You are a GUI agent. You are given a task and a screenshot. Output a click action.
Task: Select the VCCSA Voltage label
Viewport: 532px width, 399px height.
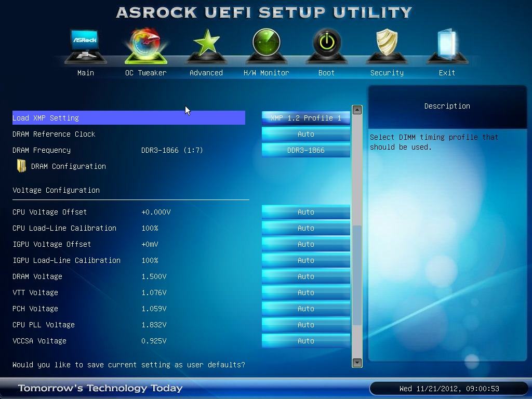point(39,341)
